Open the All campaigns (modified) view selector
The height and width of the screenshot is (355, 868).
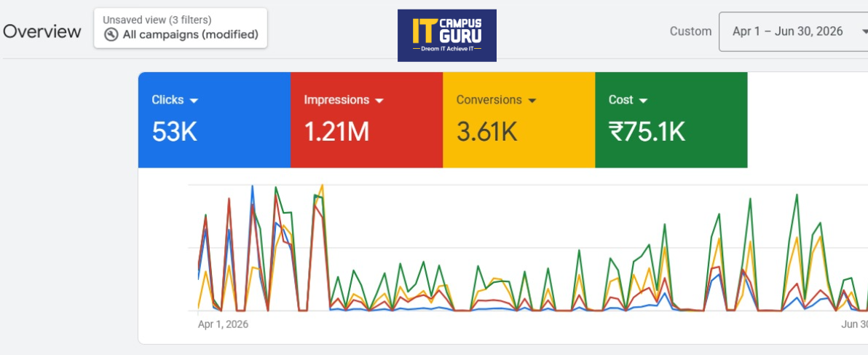coord(181,28)
